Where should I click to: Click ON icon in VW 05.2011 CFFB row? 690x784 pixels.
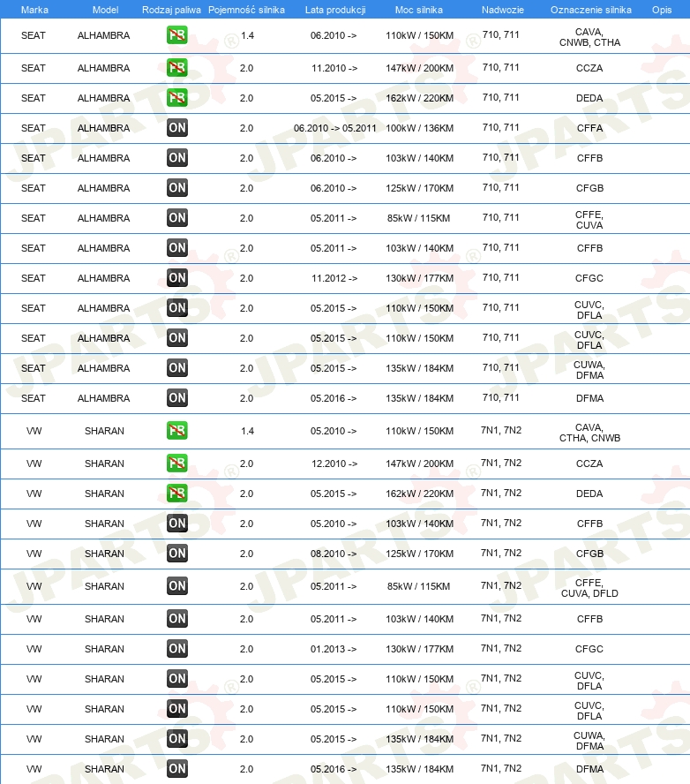pyautogui.click(x=176, y=619)
